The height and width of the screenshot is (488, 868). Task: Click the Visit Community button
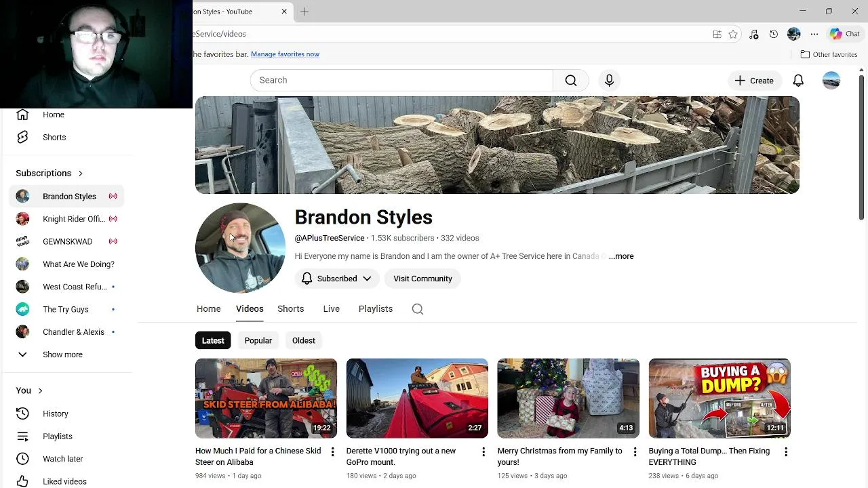pos(422,279)
